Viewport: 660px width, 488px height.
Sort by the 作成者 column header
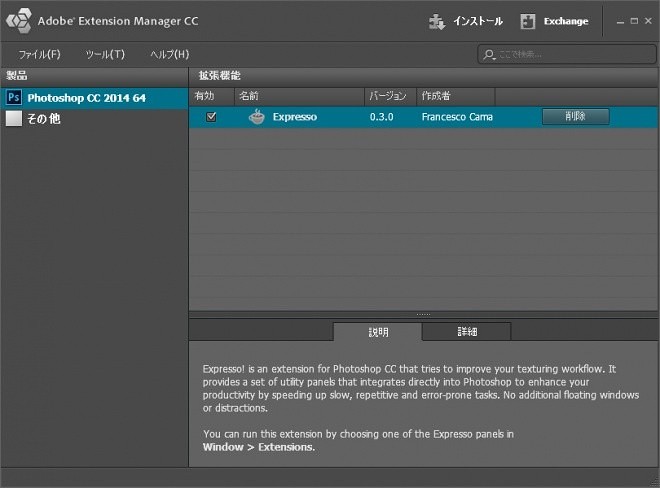(455, 96)
